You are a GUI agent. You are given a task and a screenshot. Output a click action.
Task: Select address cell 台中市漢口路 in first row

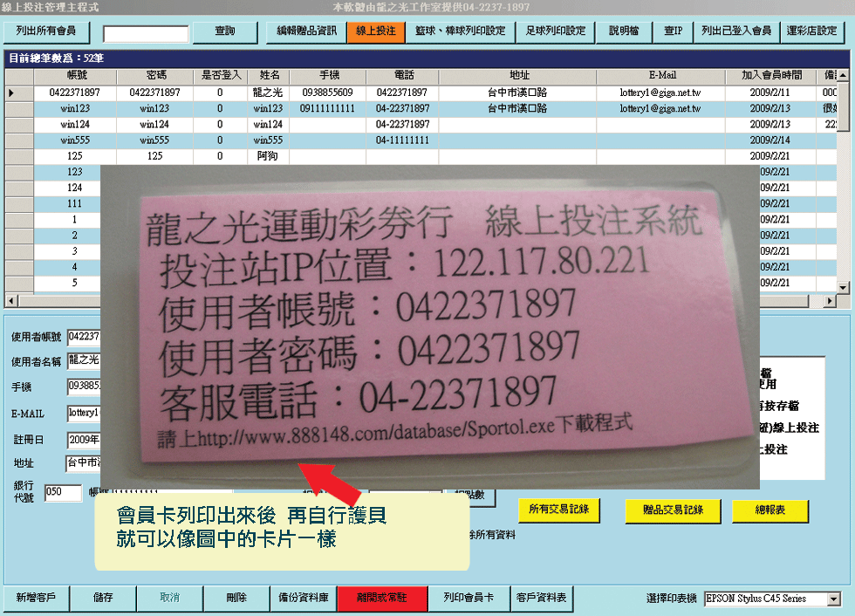tap(518, 93)
